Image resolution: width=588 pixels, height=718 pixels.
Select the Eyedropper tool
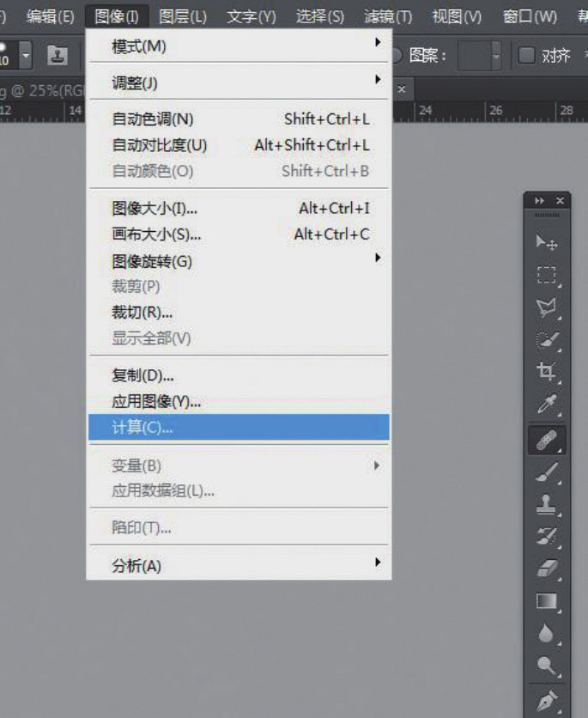546,403
